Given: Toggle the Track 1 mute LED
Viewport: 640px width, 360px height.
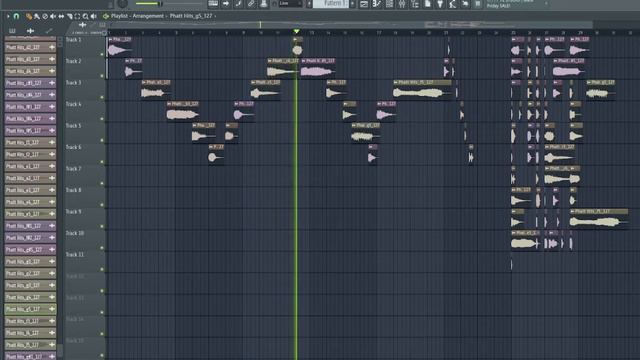Looking at the screenshot, I should coord(102,54).
